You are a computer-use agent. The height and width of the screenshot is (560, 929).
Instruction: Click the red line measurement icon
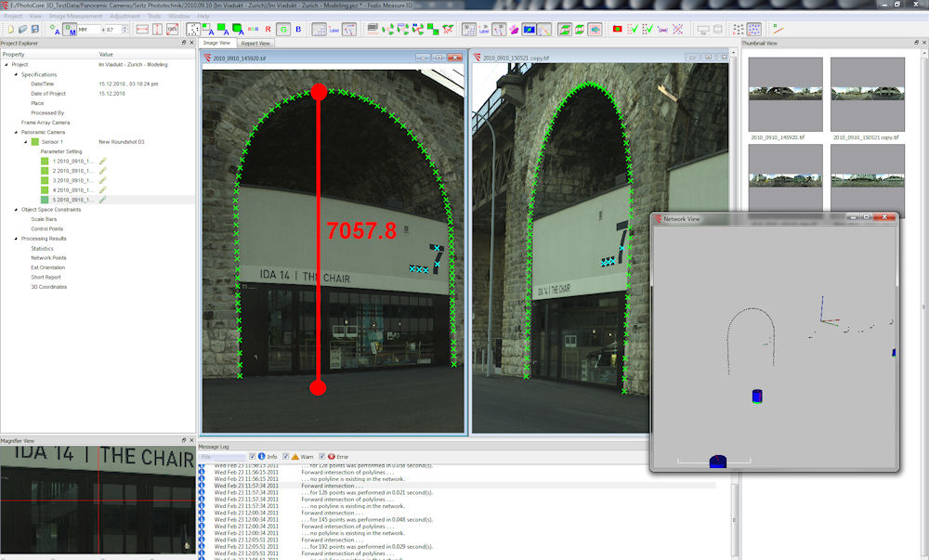click(779, 30)
